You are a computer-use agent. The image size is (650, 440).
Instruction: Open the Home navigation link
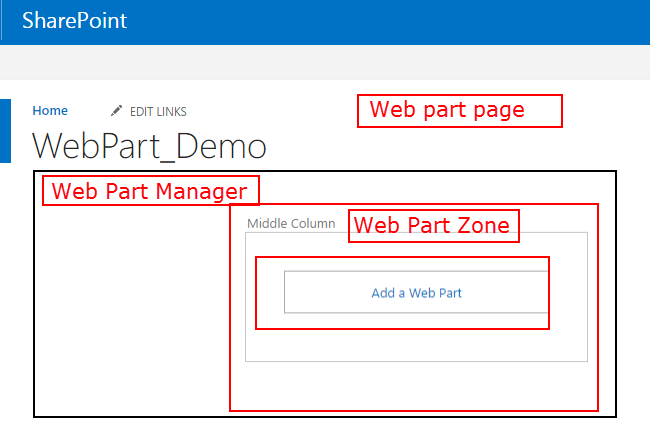tap(50, 111)
